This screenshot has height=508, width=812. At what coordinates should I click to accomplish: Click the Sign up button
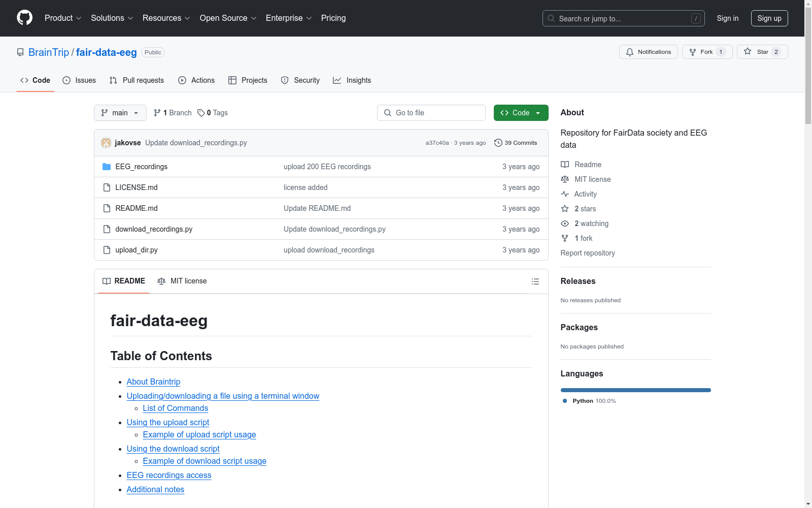point(769,18)
